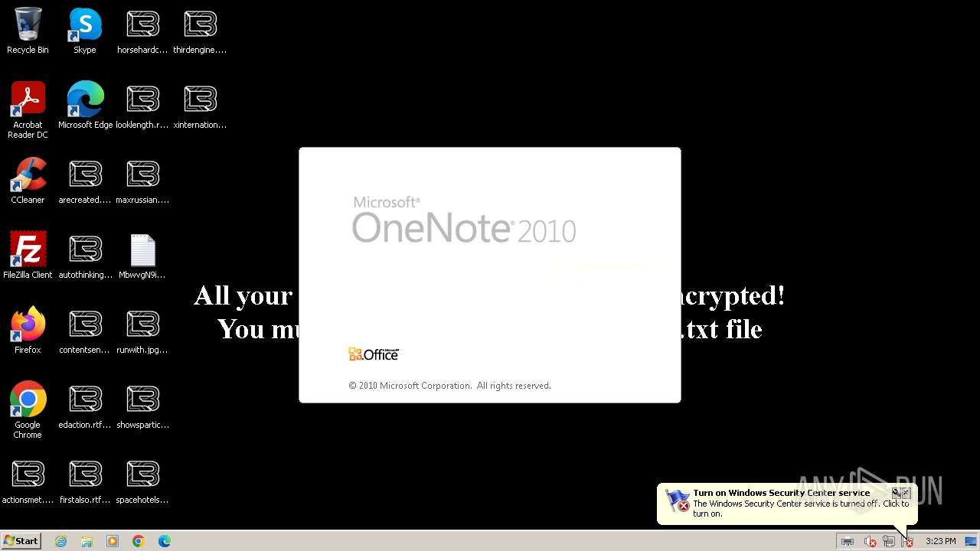The image size is (980, 551).
Task: Open the Recycle Bin desktop icon
Action: point(28,31)
